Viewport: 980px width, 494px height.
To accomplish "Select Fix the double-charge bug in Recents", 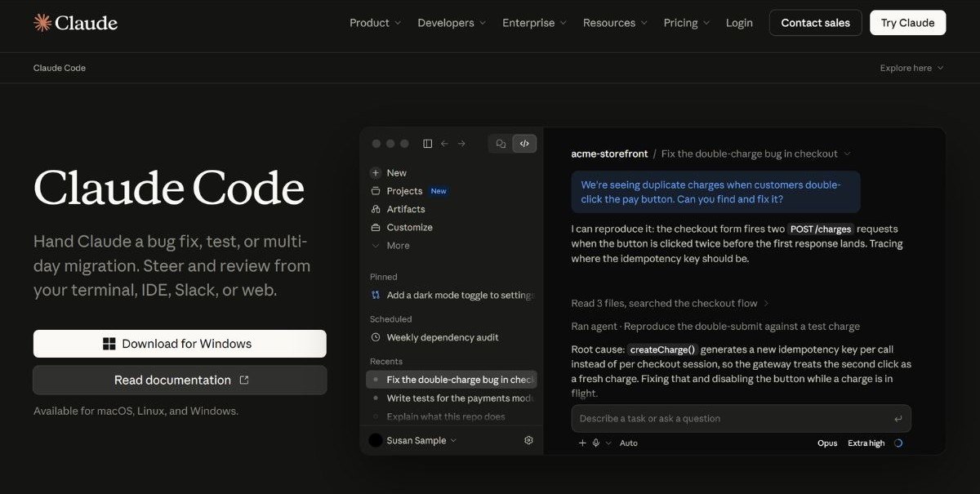I will pyautogui.click(x=452, y=380).
